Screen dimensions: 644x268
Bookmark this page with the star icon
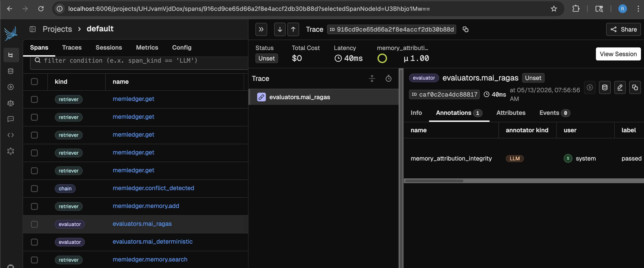click(x=554, y=9)
